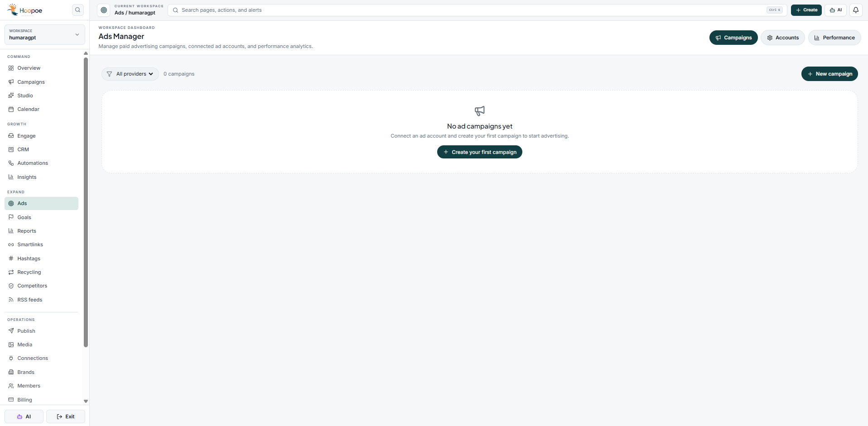
Task: Switch to the Accounts tab
Action: click(783, 38)
